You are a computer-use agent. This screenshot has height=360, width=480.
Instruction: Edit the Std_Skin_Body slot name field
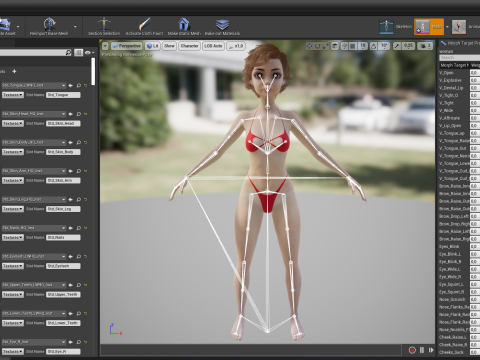coord(63,152)
